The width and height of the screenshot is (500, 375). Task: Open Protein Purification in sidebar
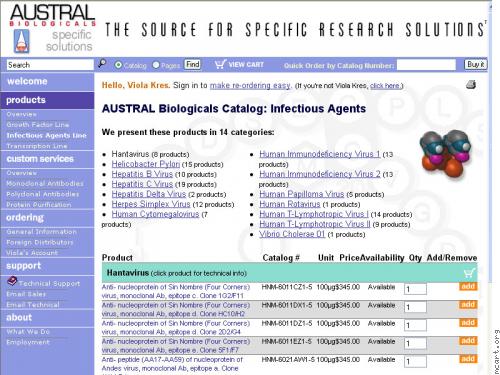(39, 204)
